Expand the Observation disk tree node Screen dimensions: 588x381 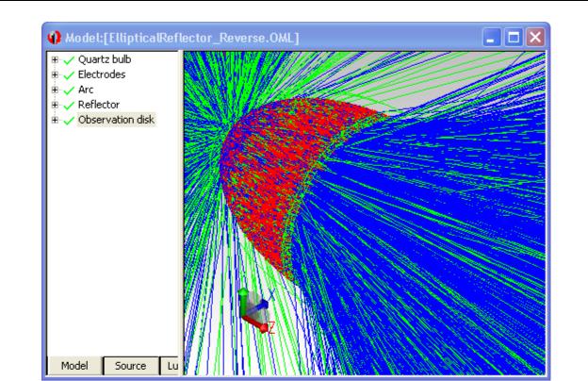(55, 120)
